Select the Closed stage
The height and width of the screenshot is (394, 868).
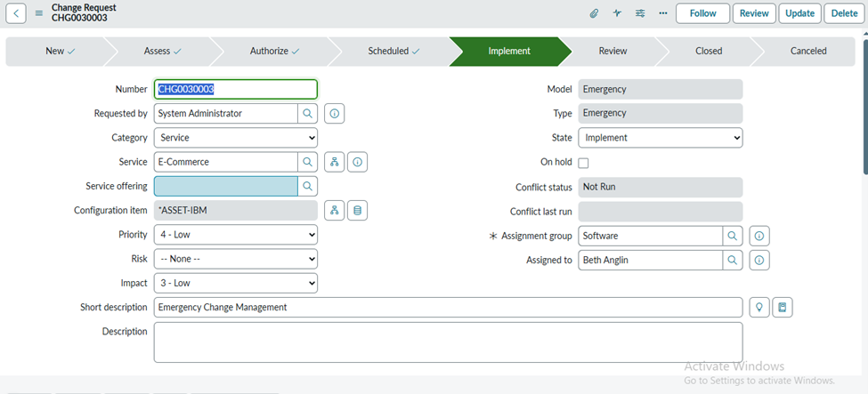709,52
